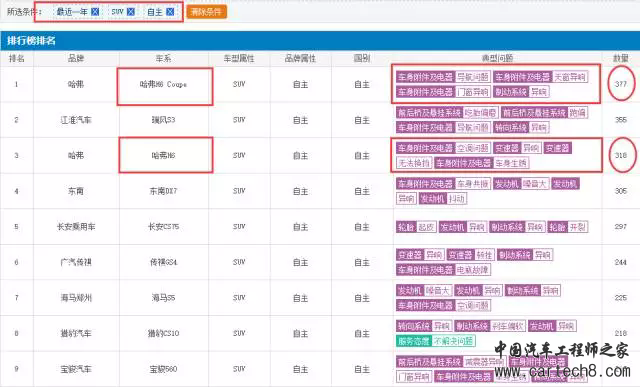Open the 海马S5 car series
The width and height of the screenshot is (640, 387).
(163, 298)
